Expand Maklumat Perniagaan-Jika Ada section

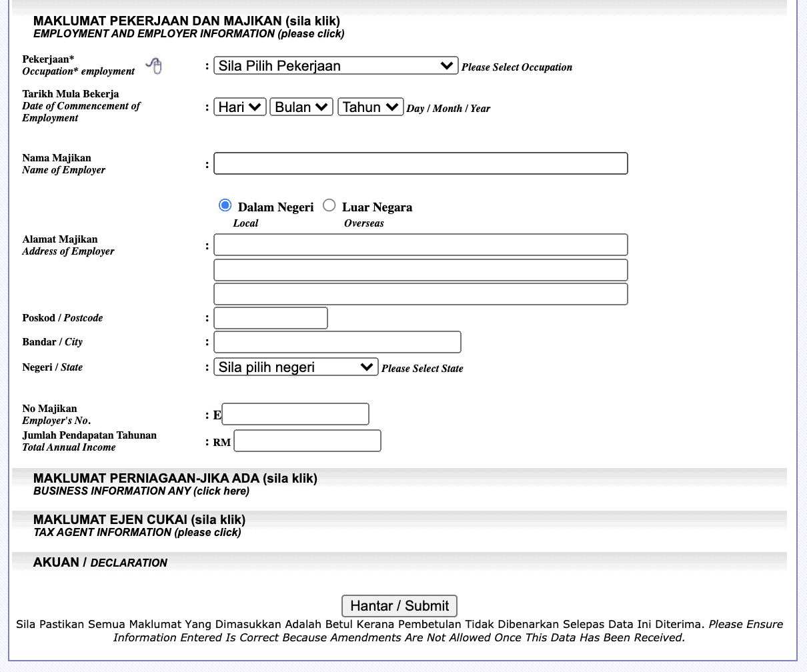(x=175, y=485)
